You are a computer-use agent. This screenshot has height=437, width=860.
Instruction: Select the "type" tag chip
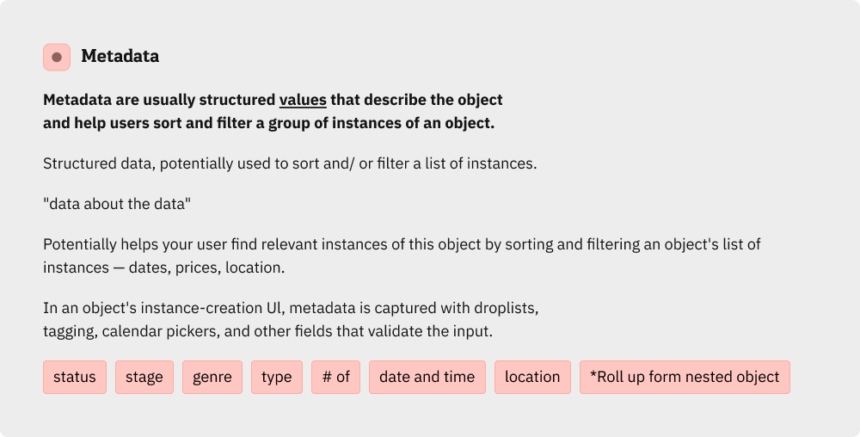(x=276, y=377)
